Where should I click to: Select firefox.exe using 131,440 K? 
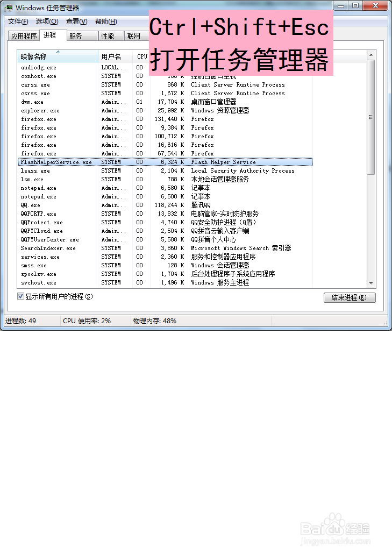(165, 119)
